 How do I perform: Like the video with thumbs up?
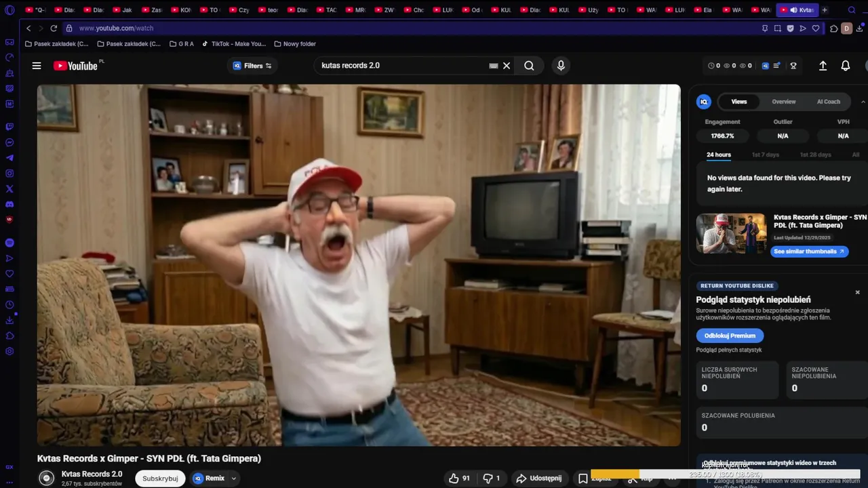[459, 479]
